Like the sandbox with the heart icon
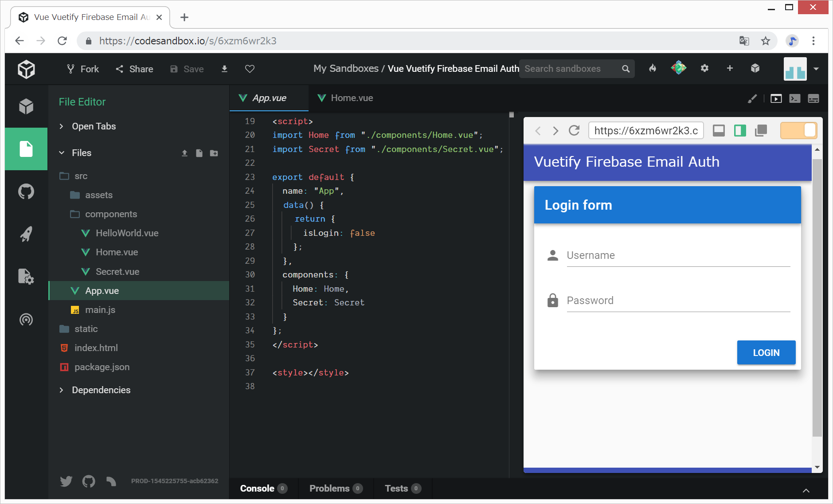The height and width of the screenshot is (504, 833). [x=250, y=69]
